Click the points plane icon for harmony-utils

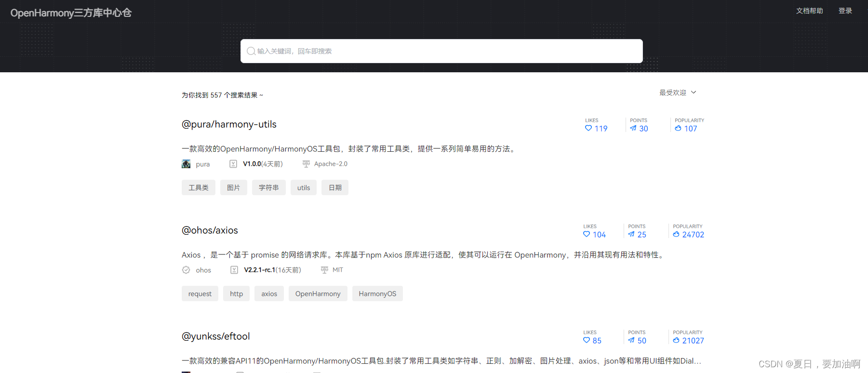coord(633,128)
